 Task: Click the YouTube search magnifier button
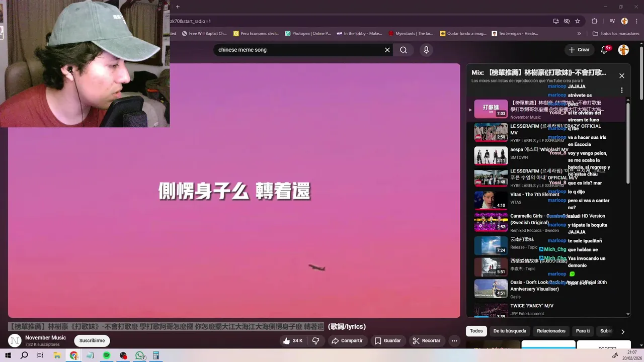[x=404, y=50]
